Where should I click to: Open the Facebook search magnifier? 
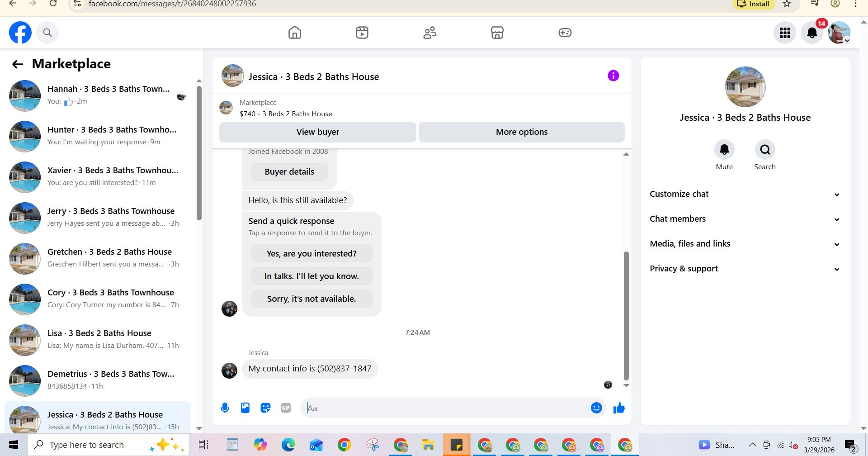[x=47, y=33]
